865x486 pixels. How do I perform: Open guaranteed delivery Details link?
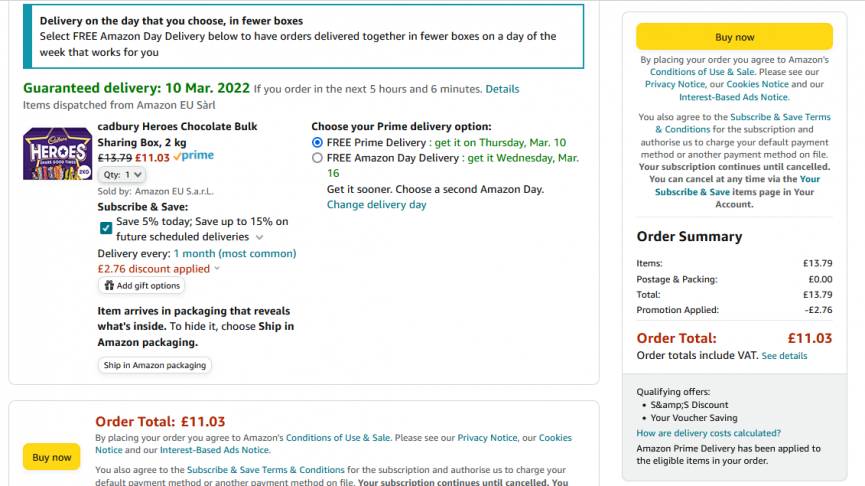pos(502,89)
